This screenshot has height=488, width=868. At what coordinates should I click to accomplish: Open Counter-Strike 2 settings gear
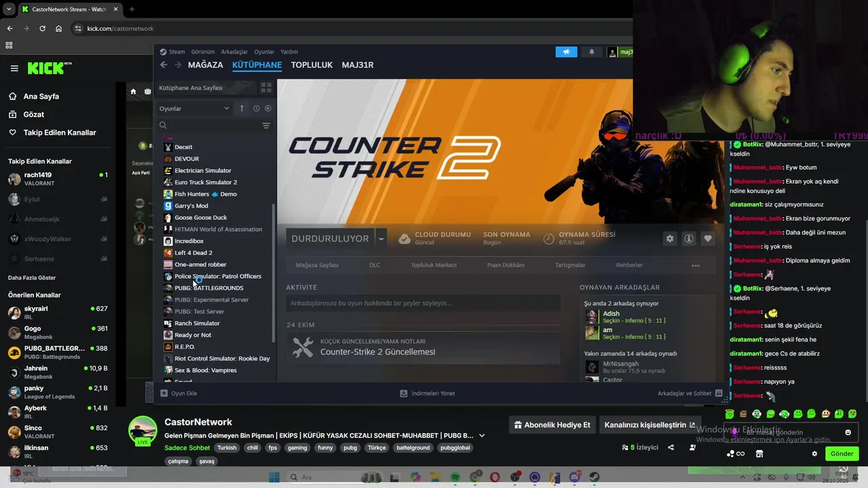[670, 239]
